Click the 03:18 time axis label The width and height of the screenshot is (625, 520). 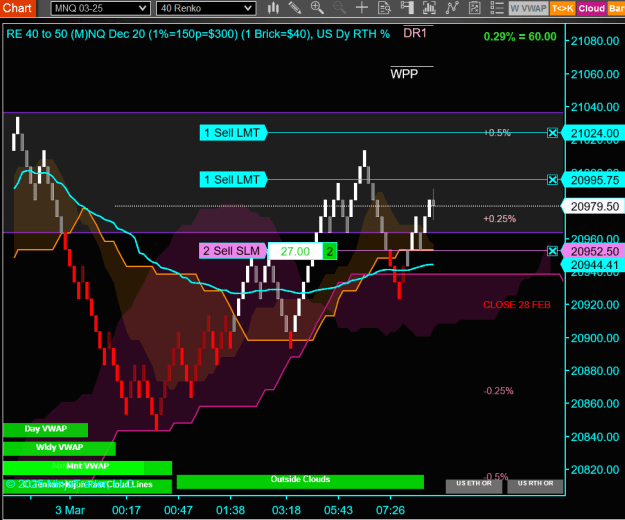(286, 510)
